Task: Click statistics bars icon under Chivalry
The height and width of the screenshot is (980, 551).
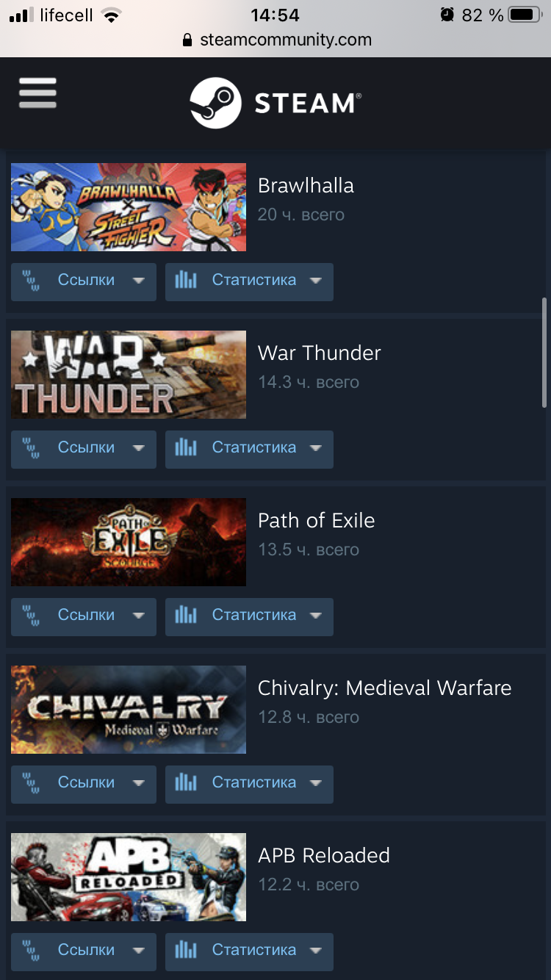Action: (186, 783)
